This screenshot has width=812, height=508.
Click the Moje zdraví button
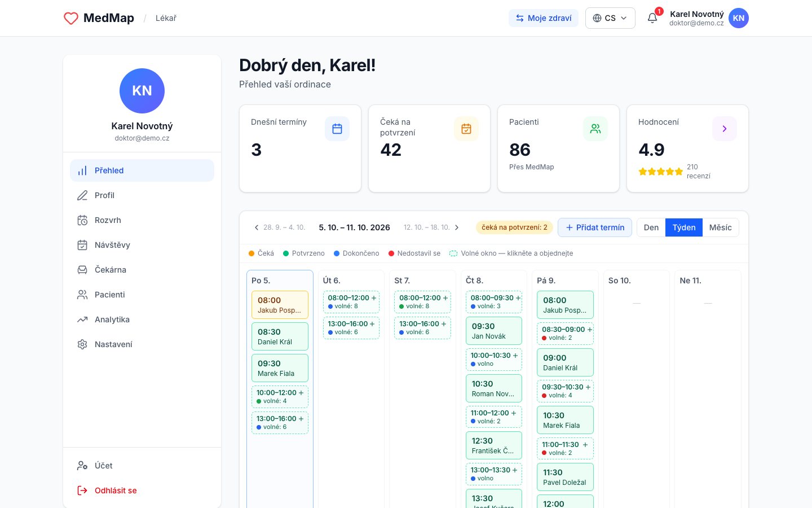point(544,18)
